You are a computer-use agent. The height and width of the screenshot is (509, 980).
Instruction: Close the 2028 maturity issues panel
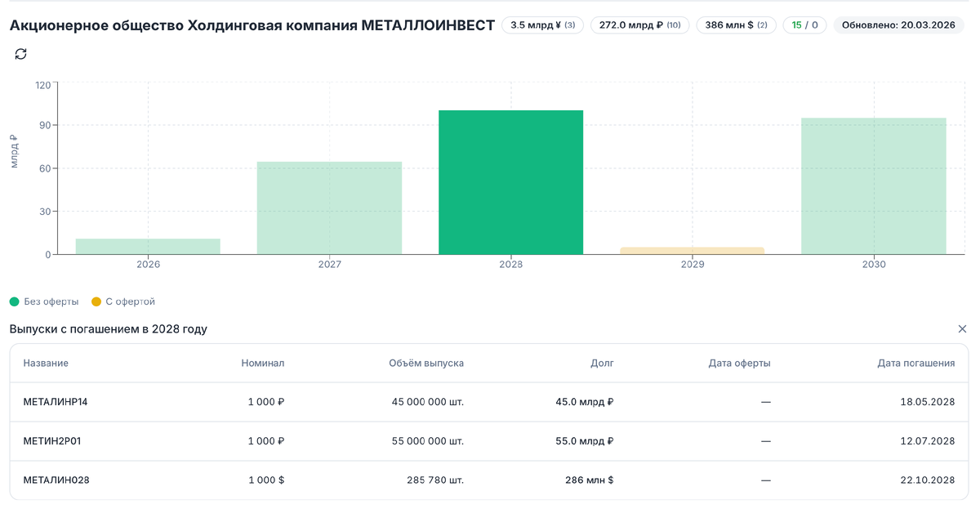point(962,329)
